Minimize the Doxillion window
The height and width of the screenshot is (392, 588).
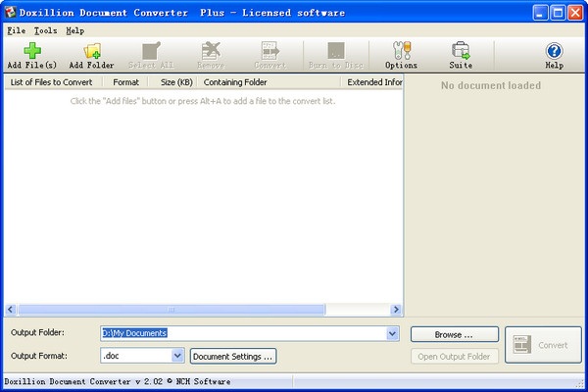coord(540,13)
